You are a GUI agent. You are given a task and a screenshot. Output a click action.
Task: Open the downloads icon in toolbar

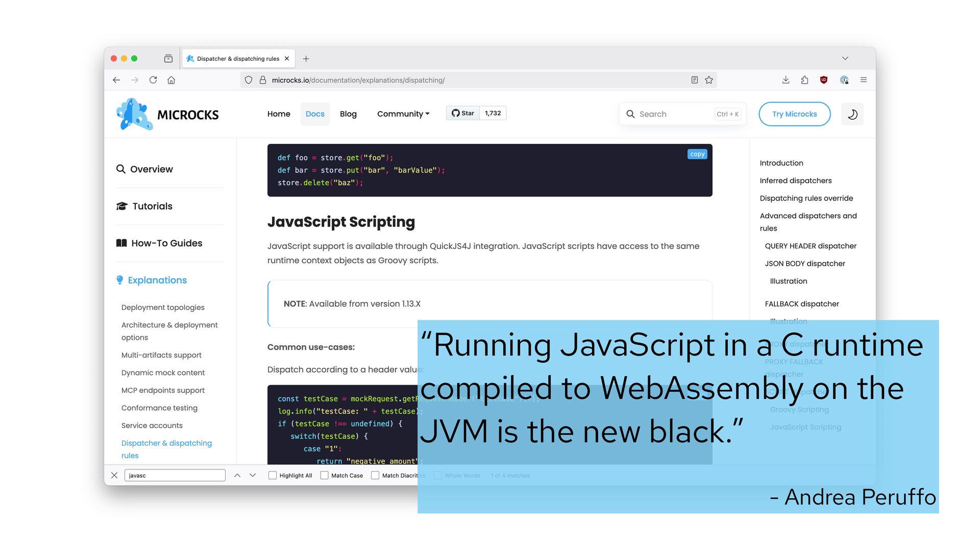786,80
